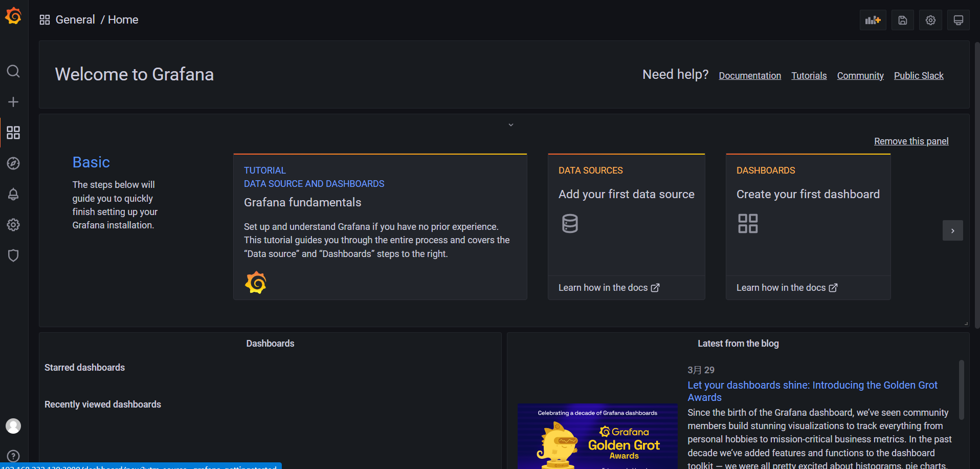This screenshot has height=469, width=980.
Task: Open the Help question mark icon
Action: coord(13,456)
